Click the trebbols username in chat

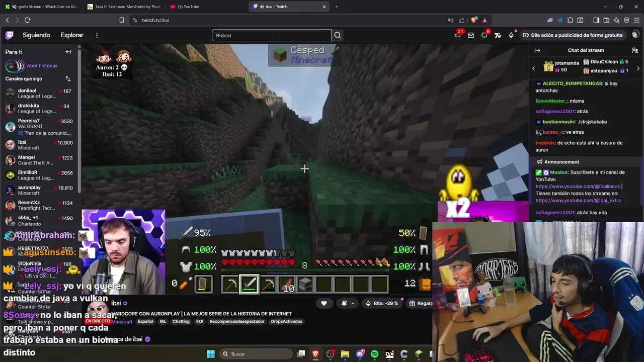[x=546, y=143]
